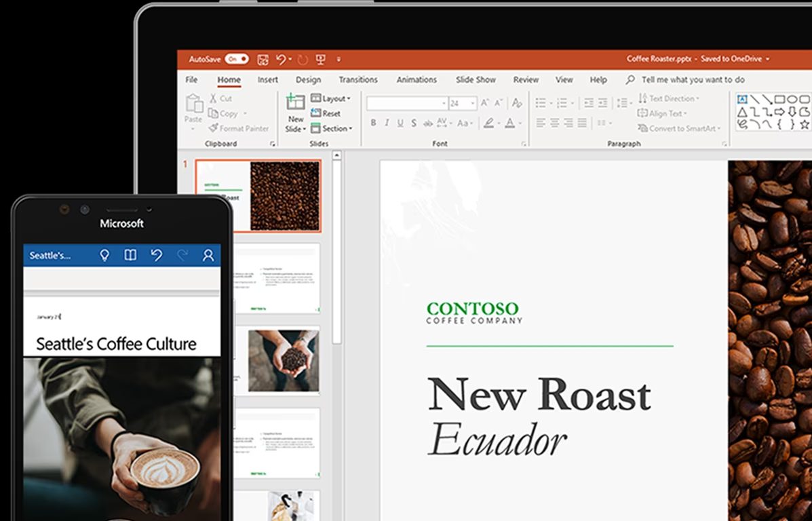Select the Left Brace shape
Image resolution: width=812 pixels, height=521 pixels.
click(779, 124)
